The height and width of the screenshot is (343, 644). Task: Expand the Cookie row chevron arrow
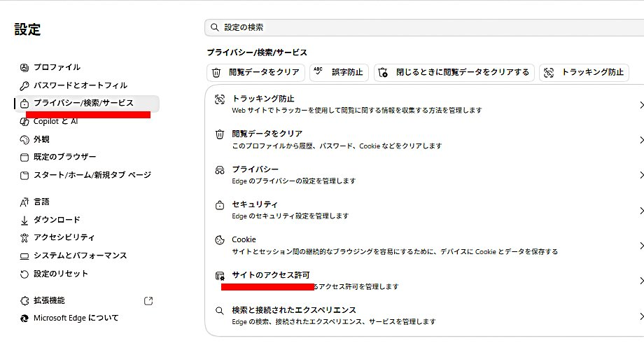pyautogui.click(x=640, y=246)
